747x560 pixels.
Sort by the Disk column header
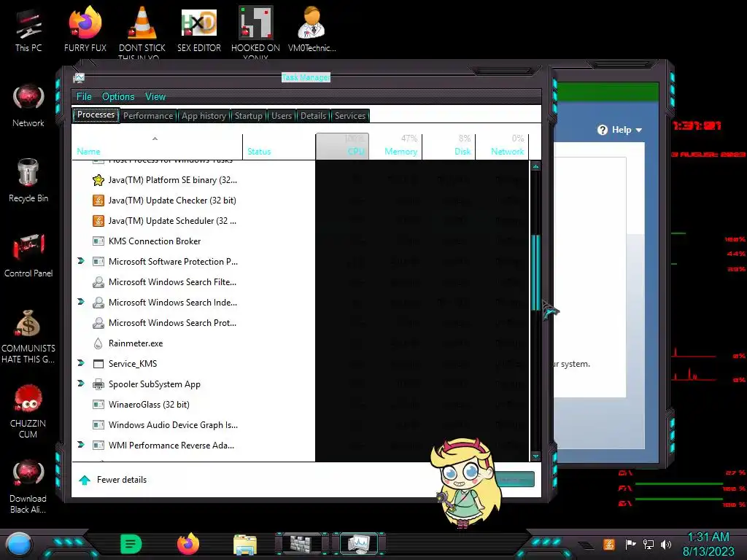[x=449, y=146]
